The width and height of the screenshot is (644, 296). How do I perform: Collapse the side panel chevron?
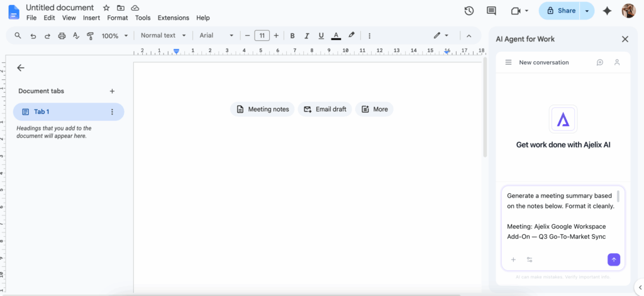640,287
